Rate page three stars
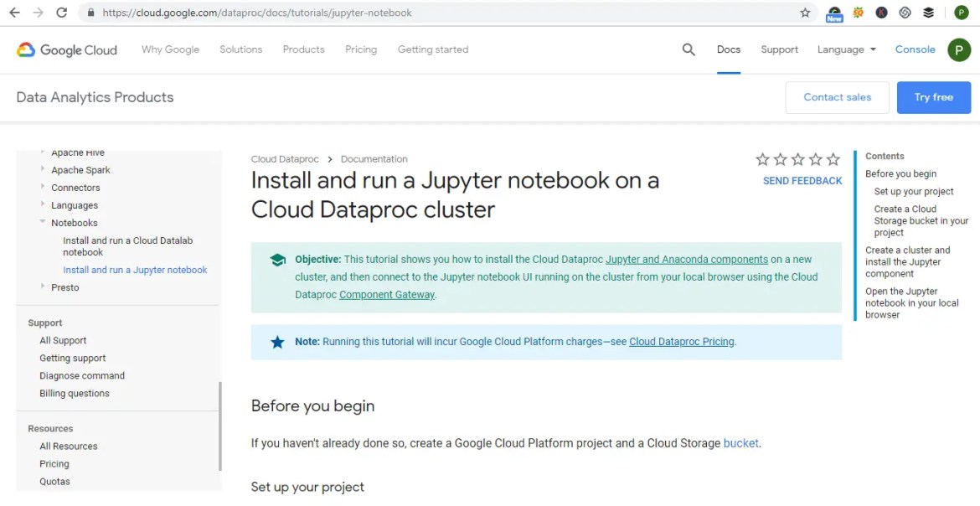Image resolution: width=980 pixels, height=506 pixels. pos(797,159)
